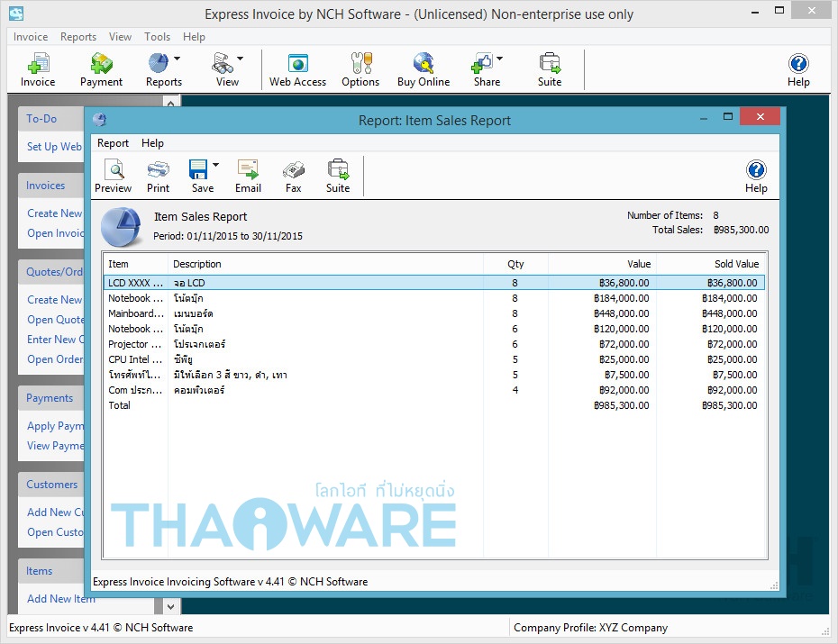Open Web Access from main toolbar

297,69
